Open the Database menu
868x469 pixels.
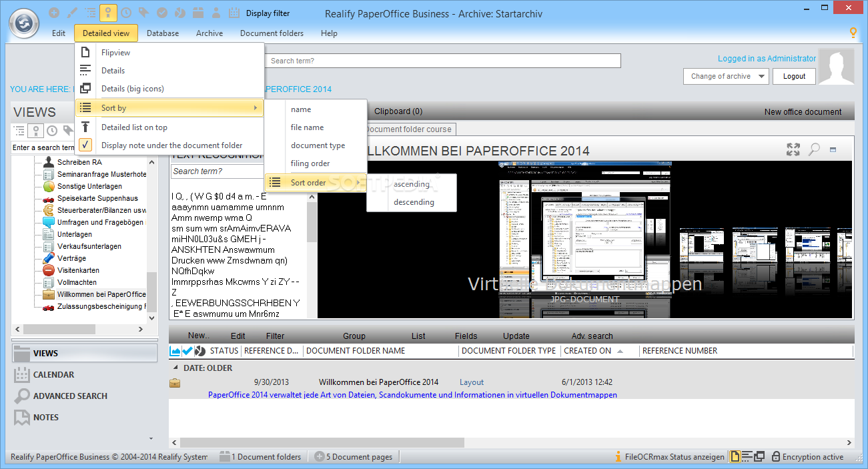[x=163, y=33]
